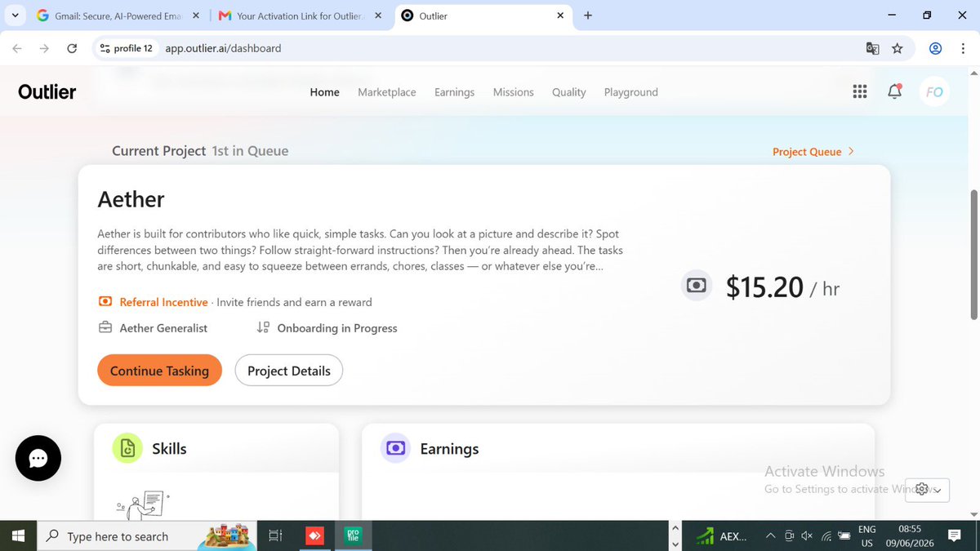Viewport: 980px width, 551px height.
Task: Open the red app on taskbar
Action: 314,536
